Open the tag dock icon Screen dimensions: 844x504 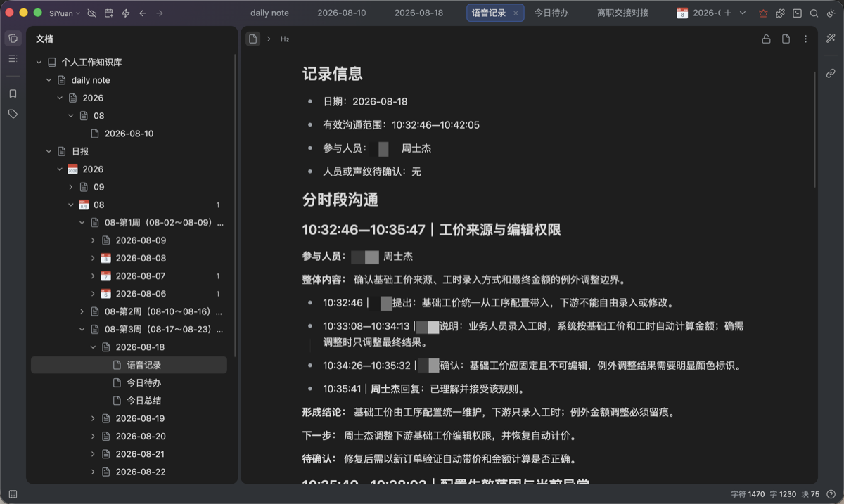tap(13, 114)
